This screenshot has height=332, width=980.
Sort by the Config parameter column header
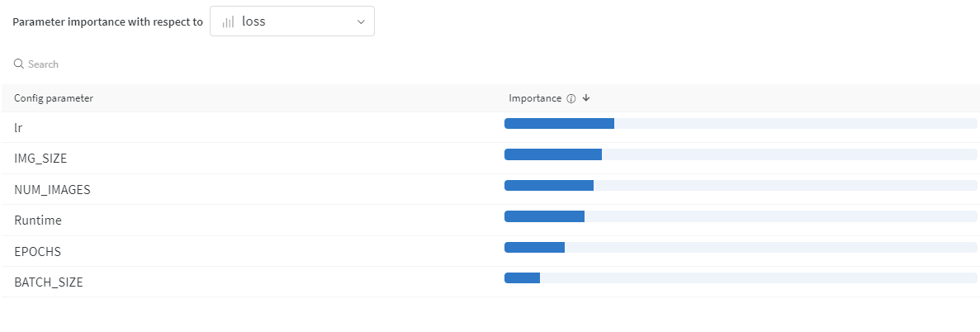(54, 98)
